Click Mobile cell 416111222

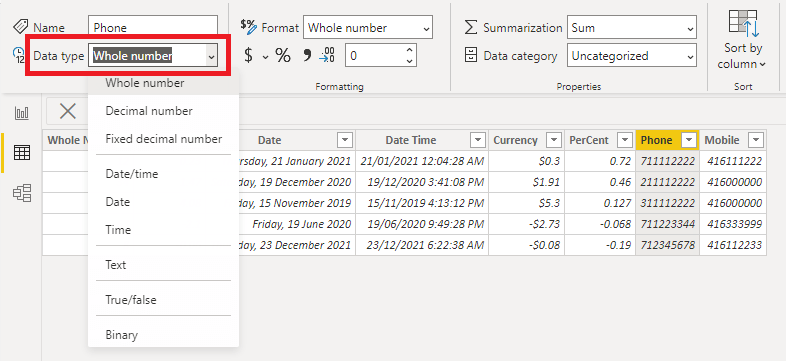click(733, 161)
